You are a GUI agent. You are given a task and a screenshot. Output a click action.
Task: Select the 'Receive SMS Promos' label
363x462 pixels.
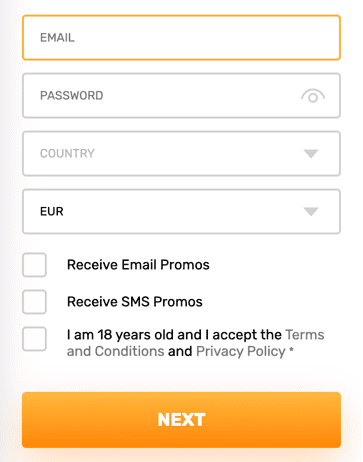point(135,302)
